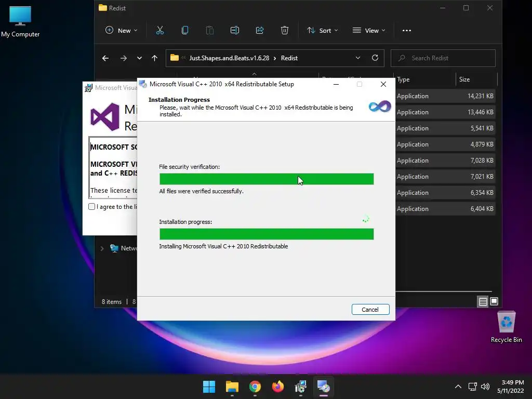
Task: Minimize the Visual C++ 2010 Setup window
Action: (x=336, y=84)
